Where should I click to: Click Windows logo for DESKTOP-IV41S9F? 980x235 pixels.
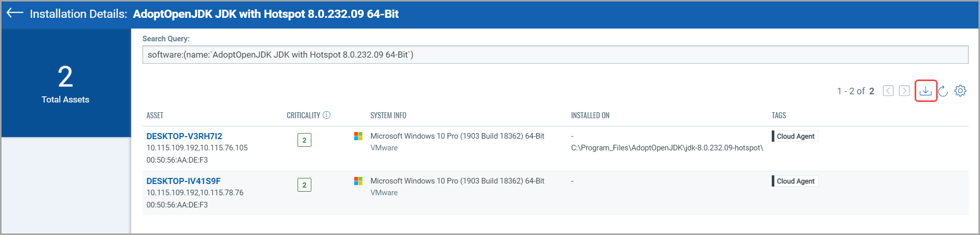coord(358,181)
